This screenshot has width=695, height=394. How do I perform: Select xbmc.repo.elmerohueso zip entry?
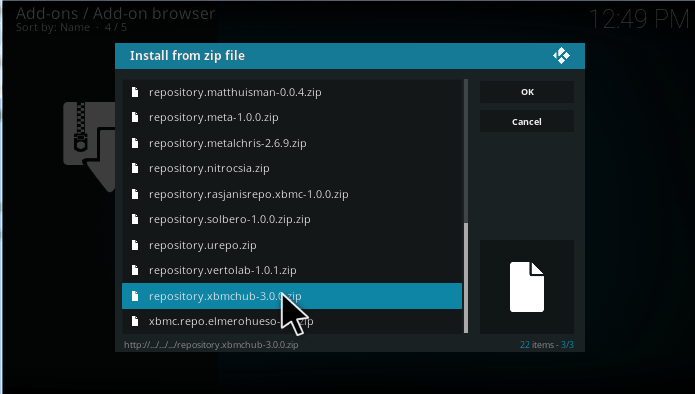292,321
